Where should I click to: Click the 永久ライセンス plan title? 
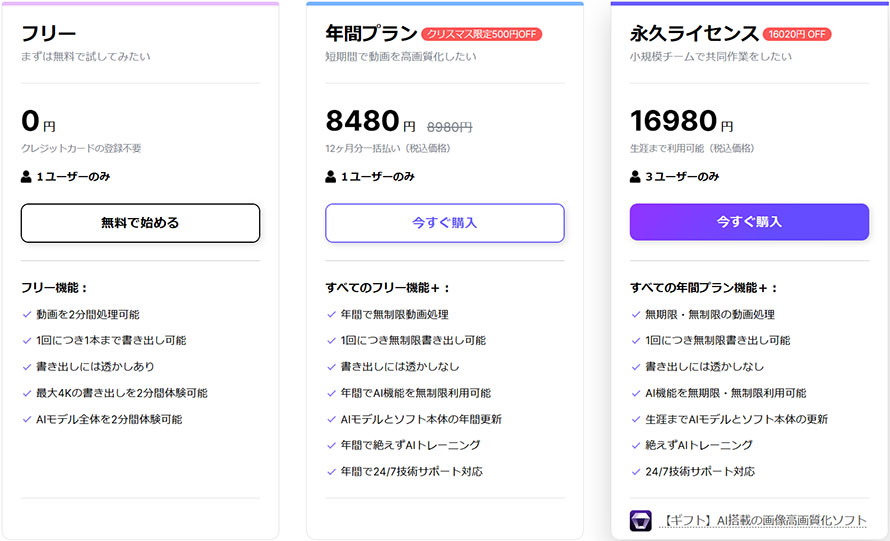[x=692, y=34]
